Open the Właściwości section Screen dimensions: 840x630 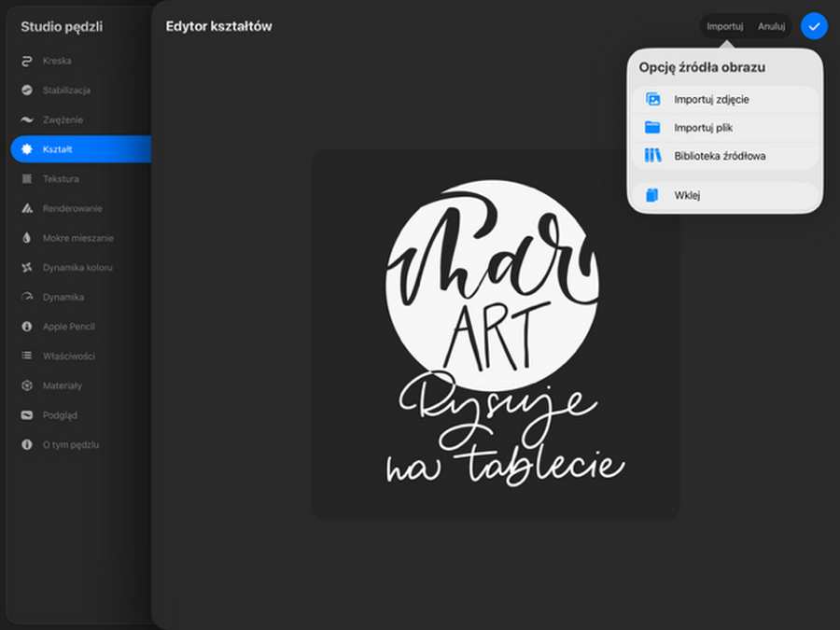68,357
